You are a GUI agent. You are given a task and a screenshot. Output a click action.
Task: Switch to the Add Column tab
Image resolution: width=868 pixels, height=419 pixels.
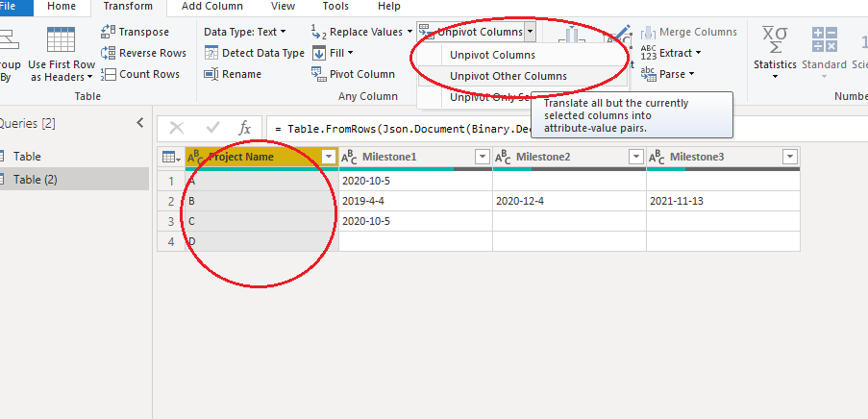212,7
